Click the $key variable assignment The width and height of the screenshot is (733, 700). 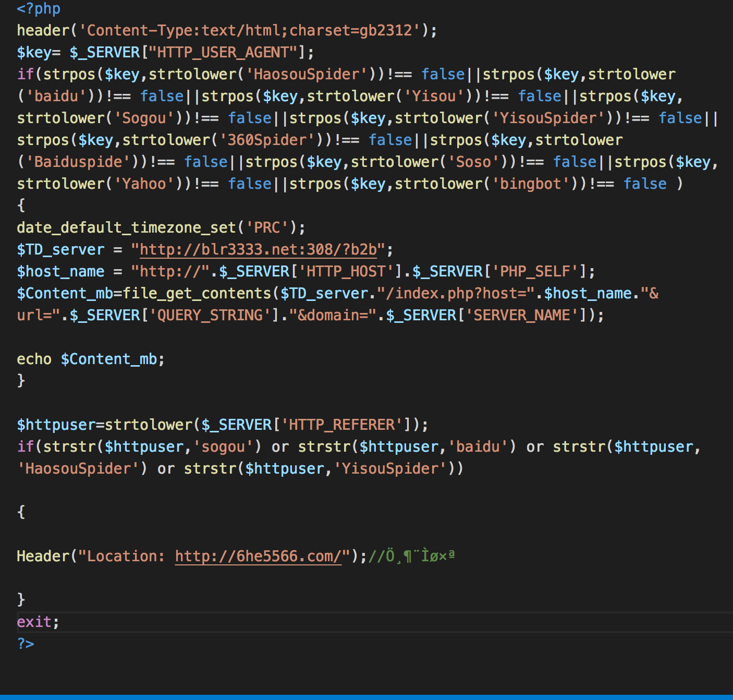click(x=34, y=52)
